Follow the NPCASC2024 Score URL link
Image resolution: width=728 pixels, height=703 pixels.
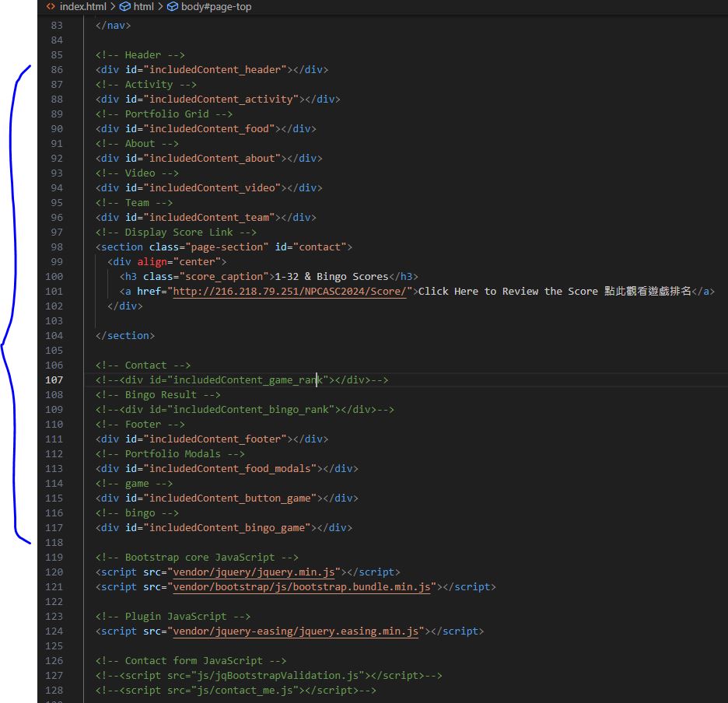pos(289,292)
